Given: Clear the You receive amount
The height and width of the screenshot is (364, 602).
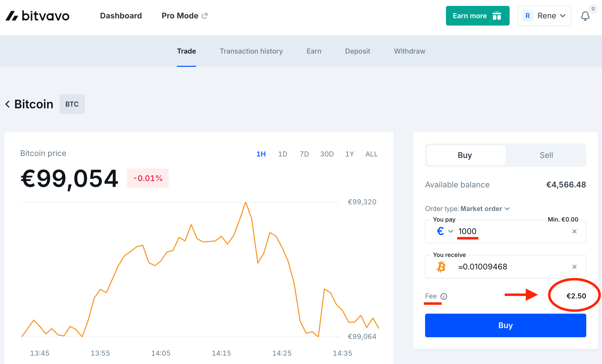Looking at the screenshot, I should (x=574, y=267).
